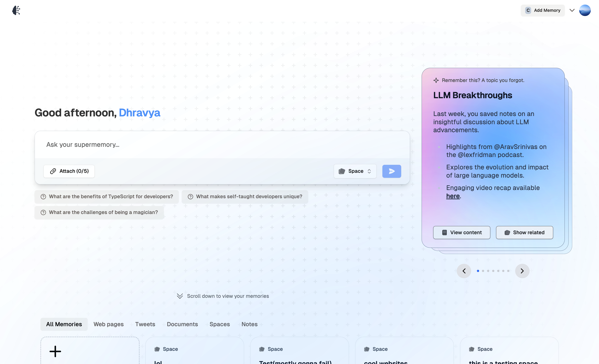Image resolution: width=599 pixels, height=364 pixels.
Task: Select the third carousel dot
Action: click(488, 271)
